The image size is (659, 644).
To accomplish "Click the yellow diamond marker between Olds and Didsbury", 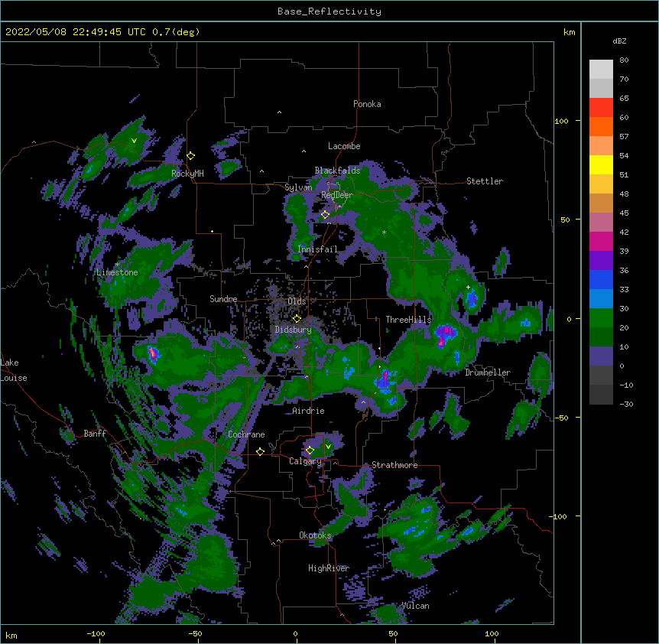I will click(297, 318).
